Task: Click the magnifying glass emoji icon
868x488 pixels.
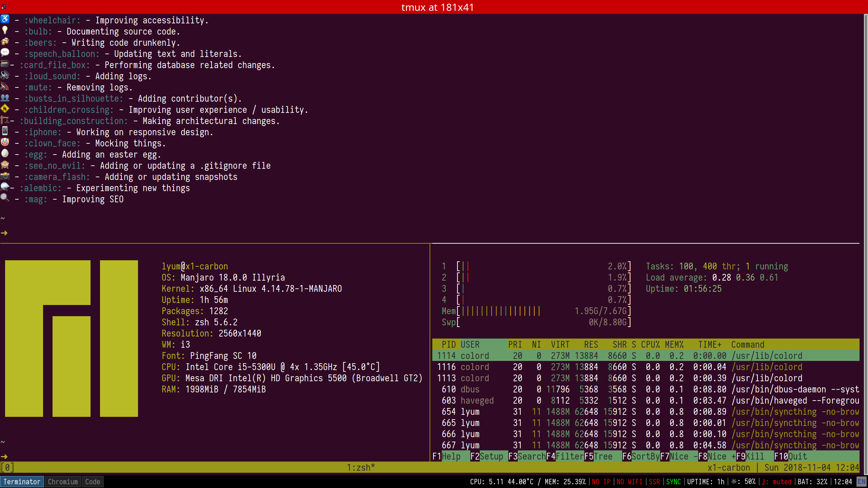Action: pyautogui.click(x=5, y=198)
